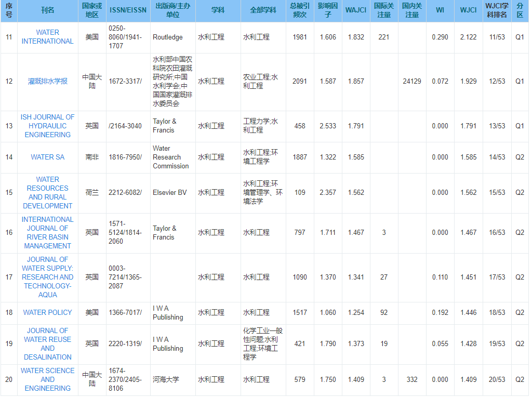Click the 序号 column header
This screenshot has width=532, height=397.
tap(9, 10)
